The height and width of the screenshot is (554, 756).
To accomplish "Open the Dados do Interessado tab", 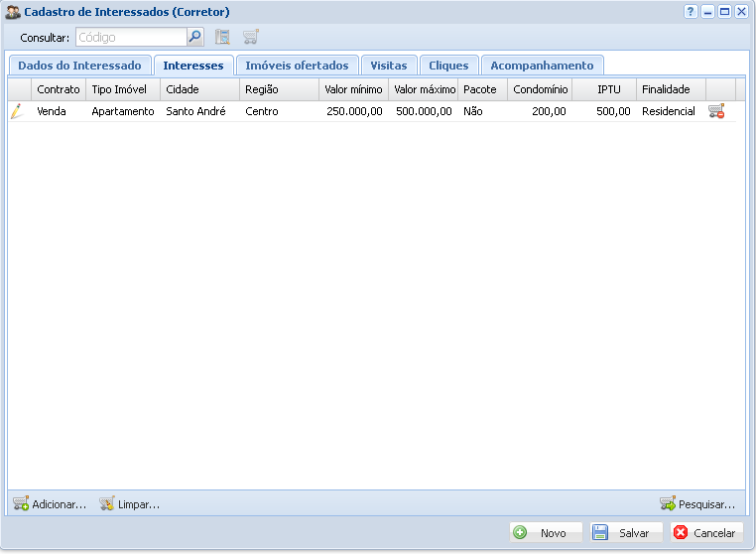I will click(x=79, y=66).
